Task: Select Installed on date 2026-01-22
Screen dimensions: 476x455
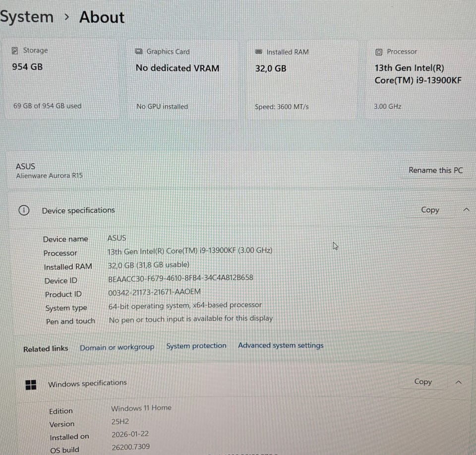Action: pyautogui.click(x=130, y=434)
